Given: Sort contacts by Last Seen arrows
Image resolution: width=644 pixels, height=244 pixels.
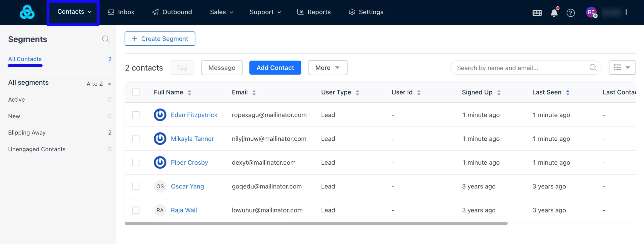Looking at the screenshot, I should 568,93.
